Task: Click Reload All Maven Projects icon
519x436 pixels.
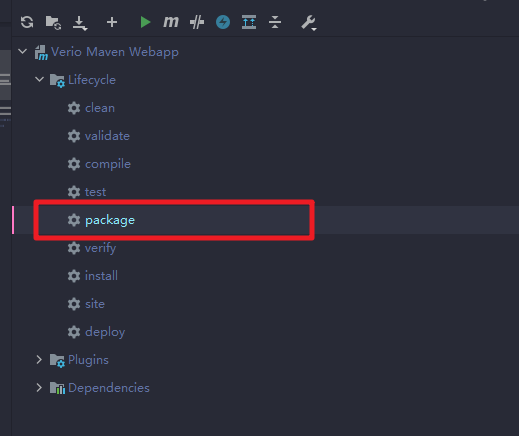Action: coord(27,22)
